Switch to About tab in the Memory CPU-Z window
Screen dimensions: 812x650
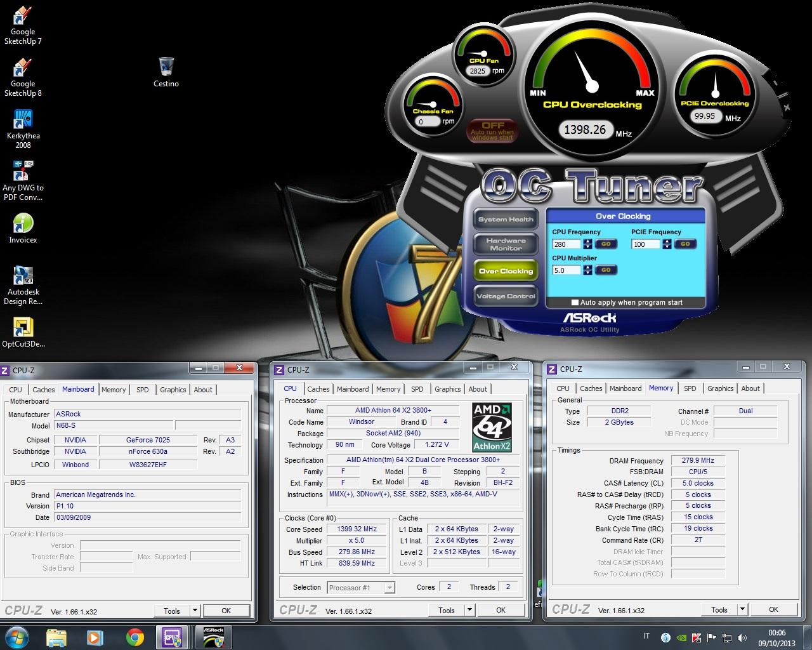coord(750,388)
